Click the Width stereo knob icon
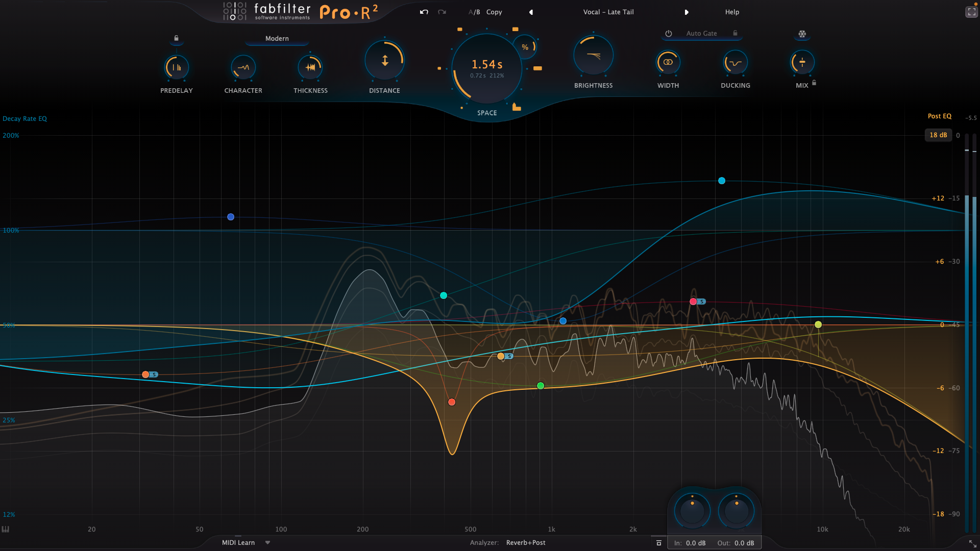Screen dimensions: 980x551 pyautogui.click(x=668, y=62)
